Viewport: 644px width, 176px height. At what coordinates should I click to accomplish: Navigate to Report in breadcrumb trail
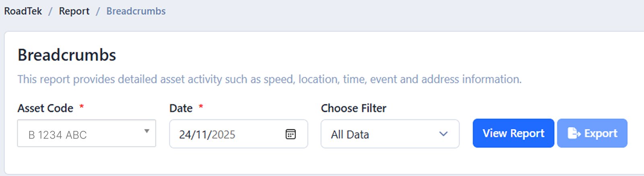(74, 11)
